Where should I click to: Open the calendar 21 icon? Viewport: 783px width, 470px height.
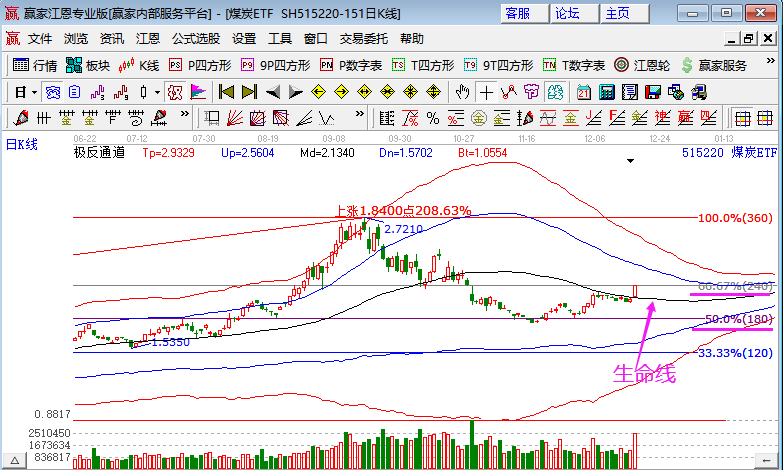(x=583, y=92)
